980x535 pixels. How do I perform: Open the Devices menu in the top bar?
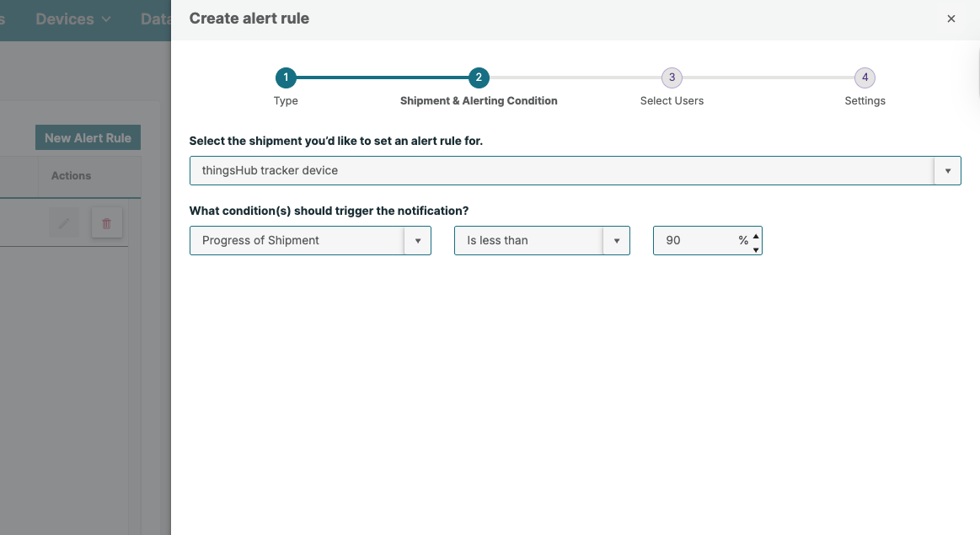pos(73,19)
